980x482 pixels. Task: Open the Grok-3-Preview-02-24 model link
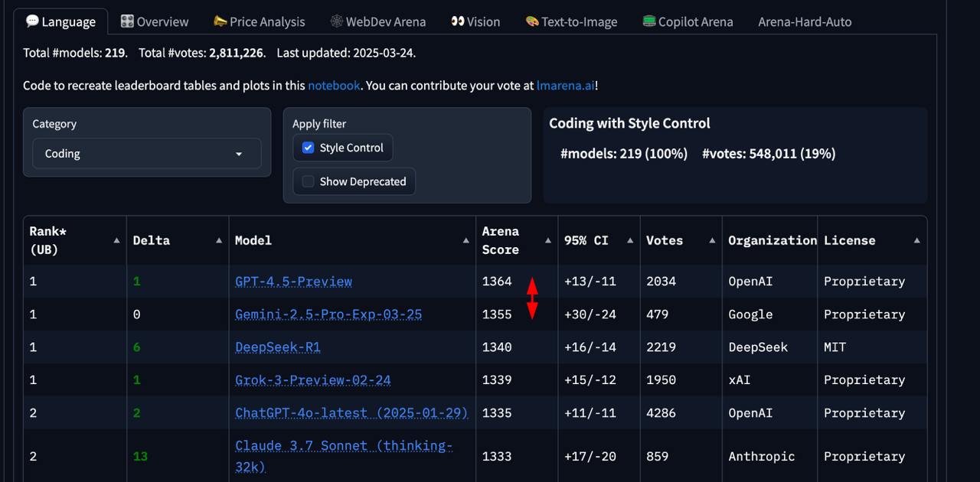click(313, 380)
